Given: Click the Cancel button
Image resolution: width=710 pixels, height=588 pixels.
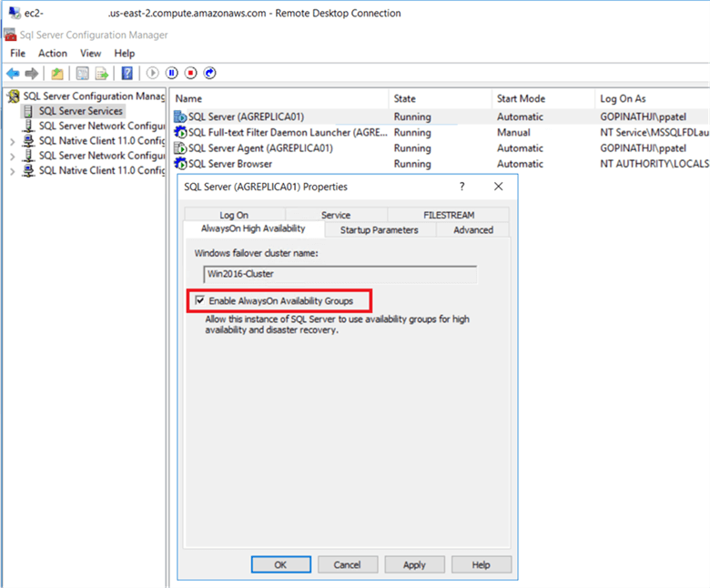Looking at the screenshot, I should 348,564.
